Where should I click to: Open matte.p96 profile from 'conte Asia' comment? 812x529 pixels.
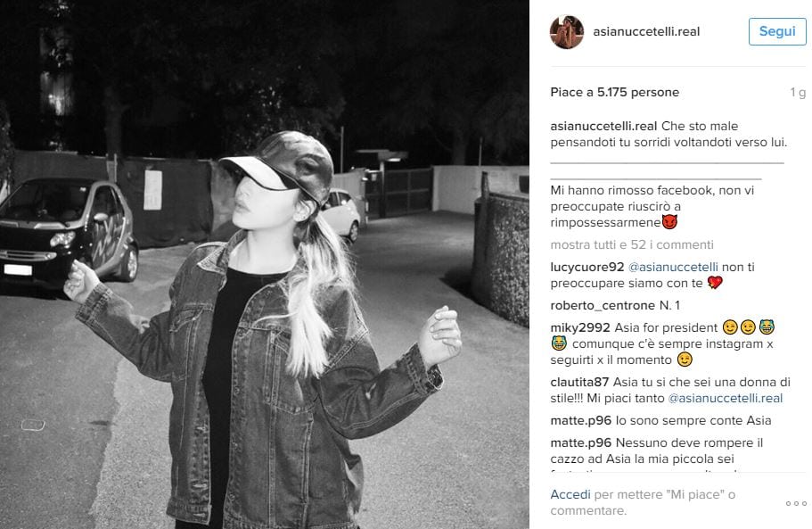click(581, 421)
